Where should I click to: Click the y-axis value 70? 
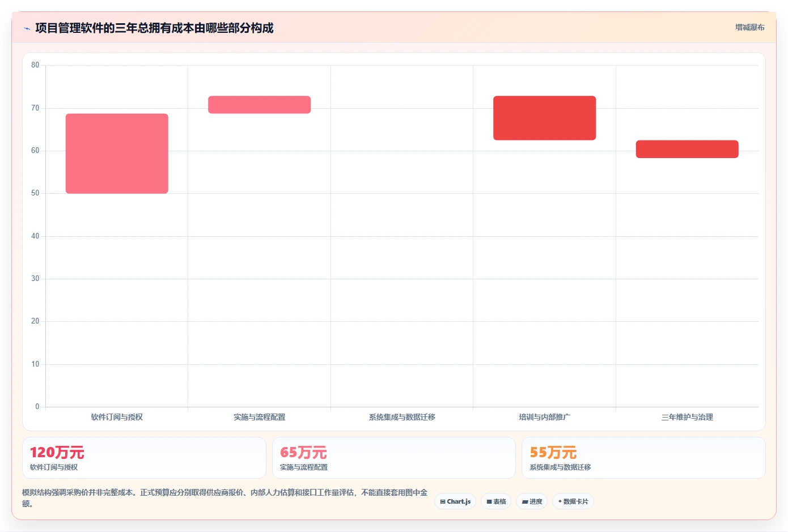[35, 108]
